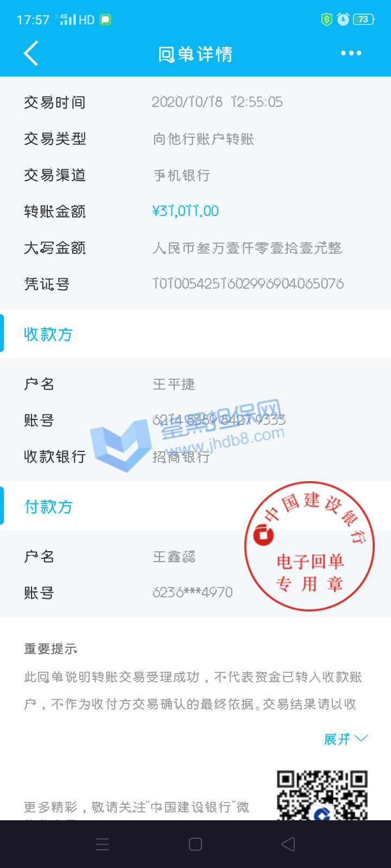Tap Android recent apps menu icon
Viewport: 391px width, 868px height.
[102, 844]
